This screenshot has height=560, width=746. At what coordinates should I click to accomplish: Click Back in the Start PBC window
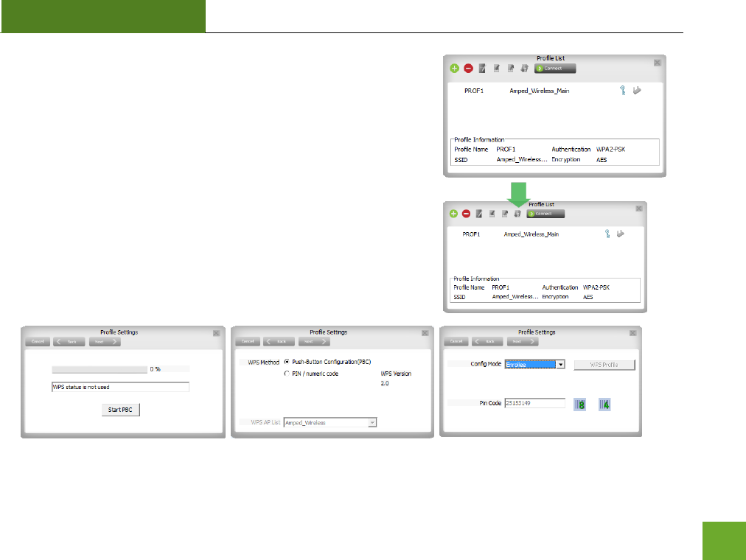click(x=69, y=342)
